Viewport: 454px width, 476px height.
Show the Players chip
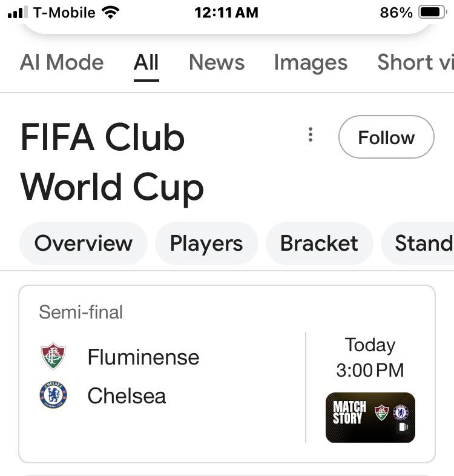(206, 243)
